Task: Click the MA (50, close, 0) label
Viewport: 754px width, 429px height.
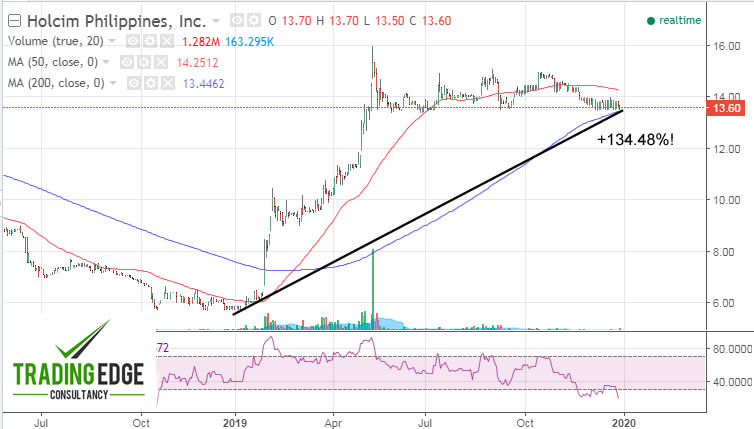Action: pos(53,63)
